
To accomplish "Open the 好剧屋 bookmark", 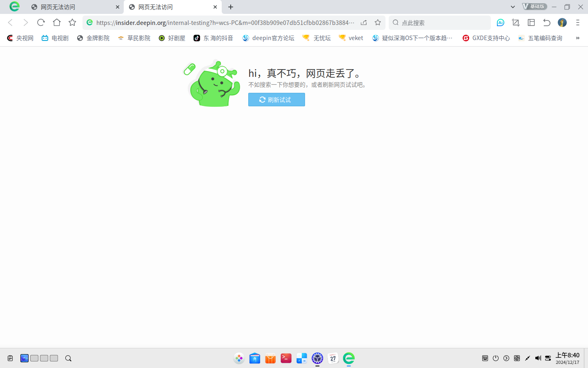I will click(172, 38).
